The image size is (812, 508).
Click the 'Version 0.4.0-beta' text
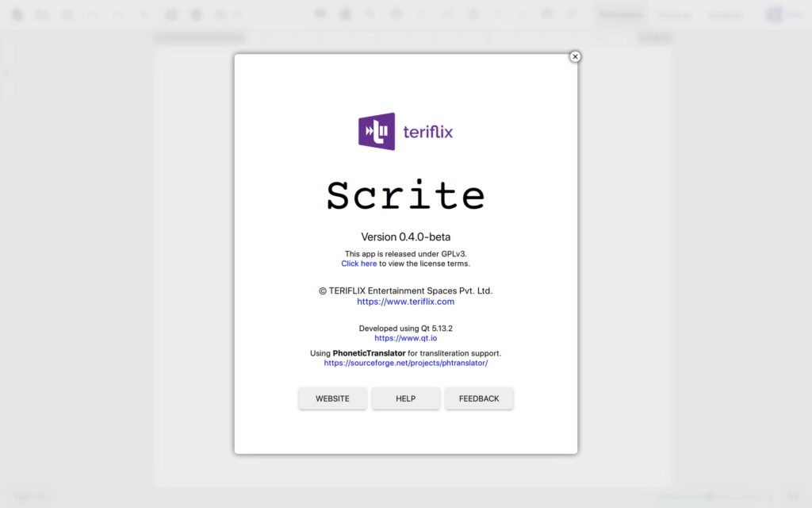(405, 237)
